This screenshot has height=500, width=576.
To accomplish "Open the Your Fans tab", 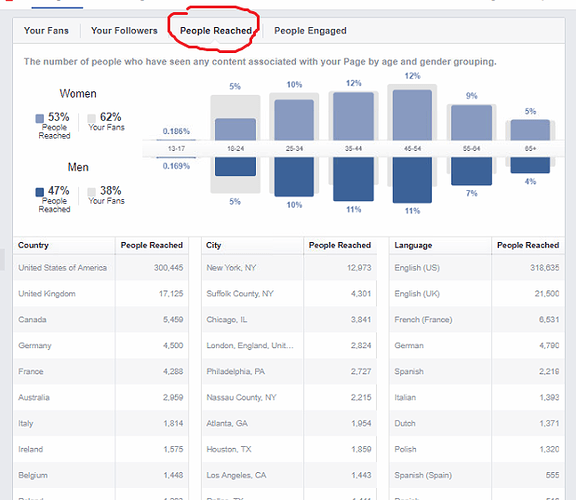I will 46,30.
